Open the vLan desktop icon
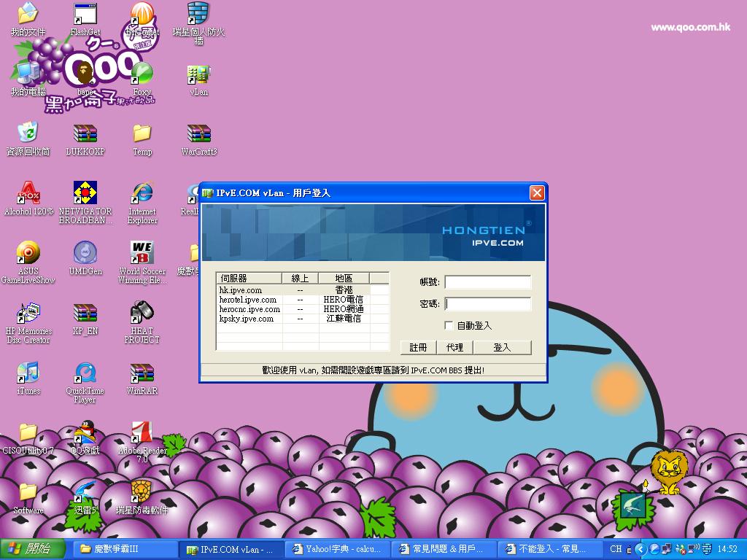747x560 pixels. pos(198,77)
